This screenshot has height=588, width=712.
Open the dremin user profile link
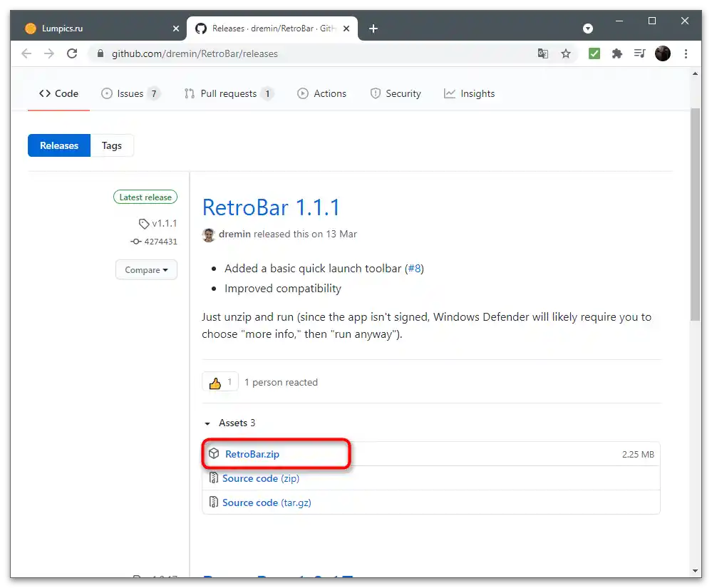point(234,234)
